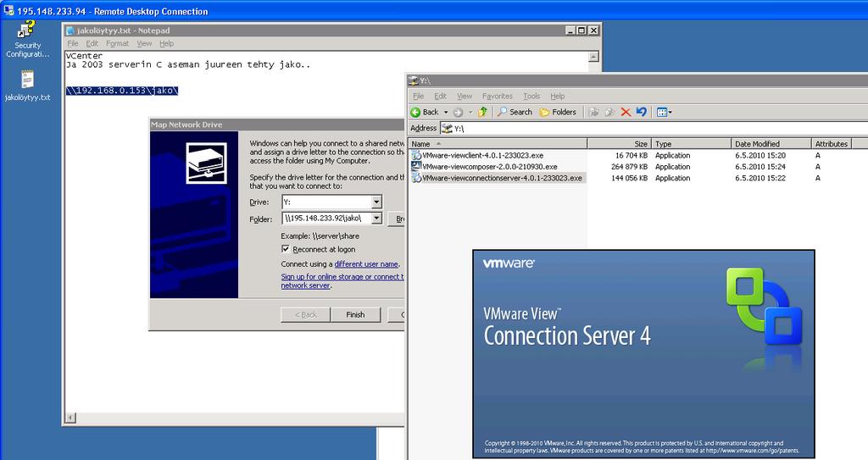
Task: Click 'different user name' link
Action: point(366,264)
